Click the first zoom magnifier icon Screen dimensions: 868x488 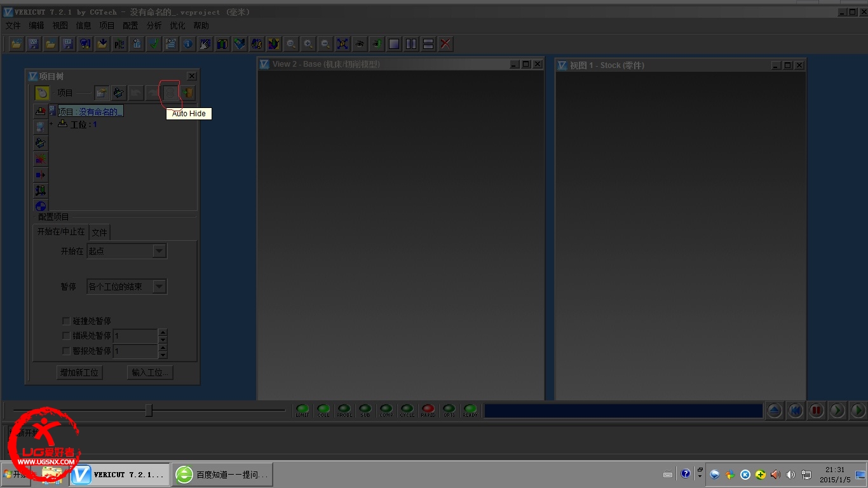click(291, 44)
